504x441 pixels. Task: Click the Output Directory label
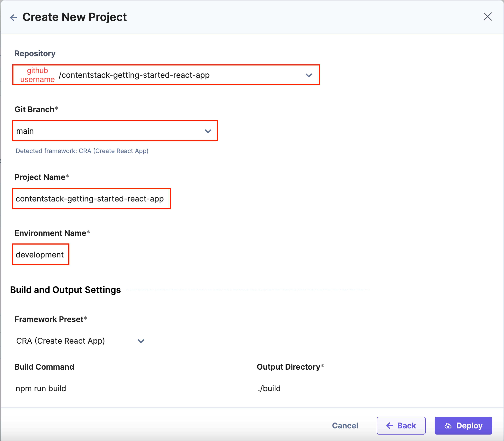click(290, 367)
